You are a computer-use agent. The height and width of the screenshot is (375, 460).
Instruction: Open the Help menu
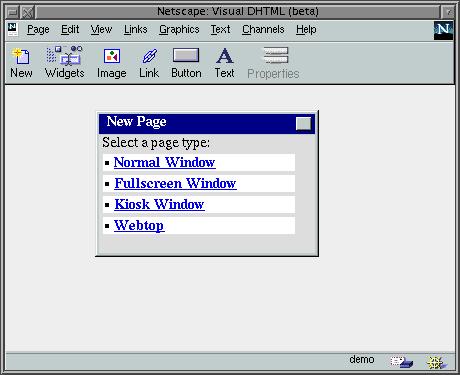point(306,30)
